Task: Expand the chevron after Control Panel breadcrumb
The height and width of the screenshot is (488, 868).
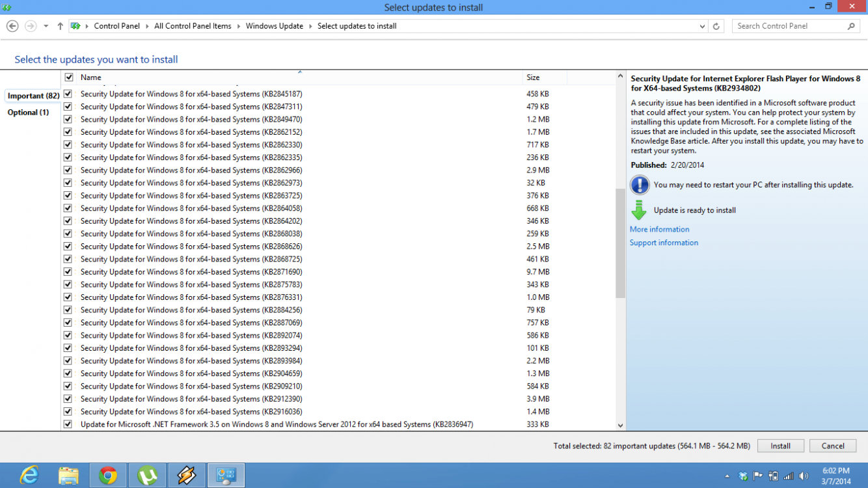Action: pos(147,26)
